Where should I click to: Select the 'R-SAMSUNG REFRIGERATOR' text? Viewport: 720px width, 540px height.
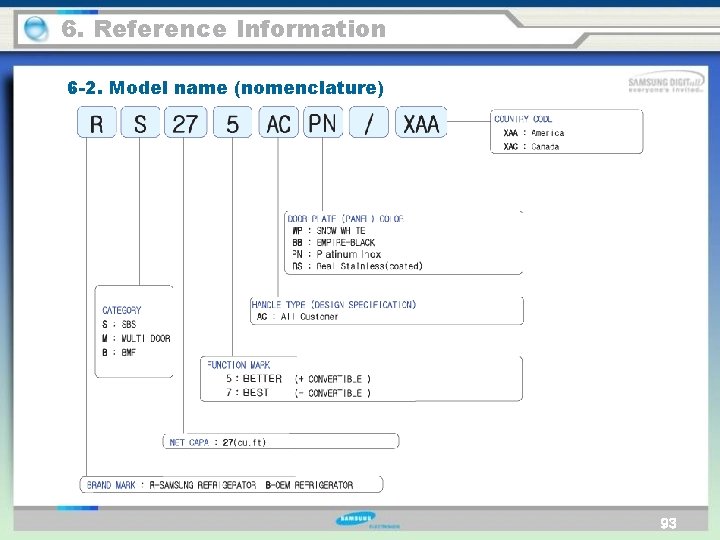pos(203,485)
